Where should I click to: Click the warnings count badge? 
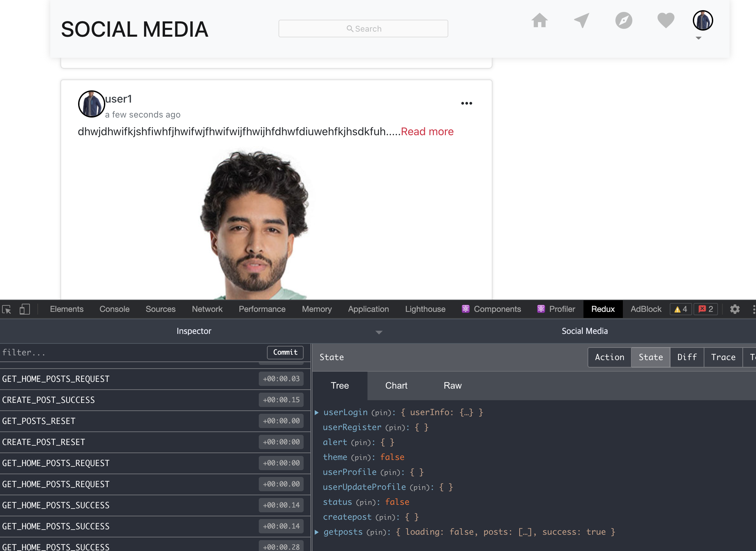[681, 309]
